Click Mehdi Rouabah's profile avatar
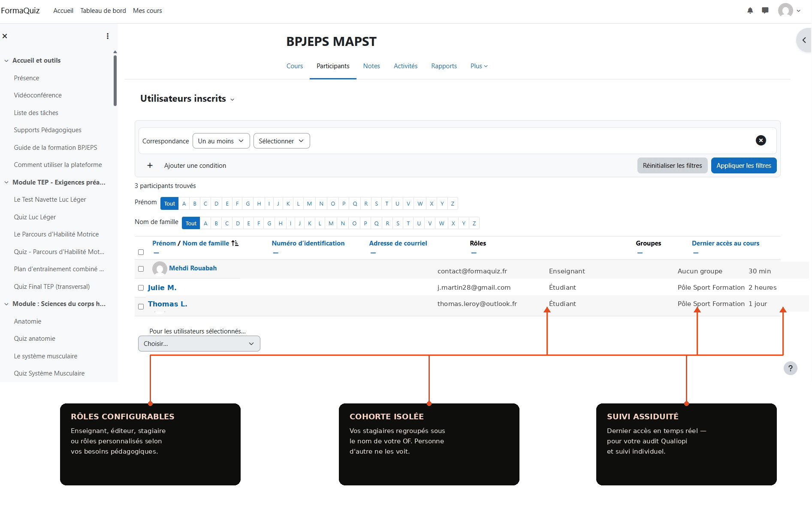The height and width of the screenshot is (515, 812). [160, 269]
